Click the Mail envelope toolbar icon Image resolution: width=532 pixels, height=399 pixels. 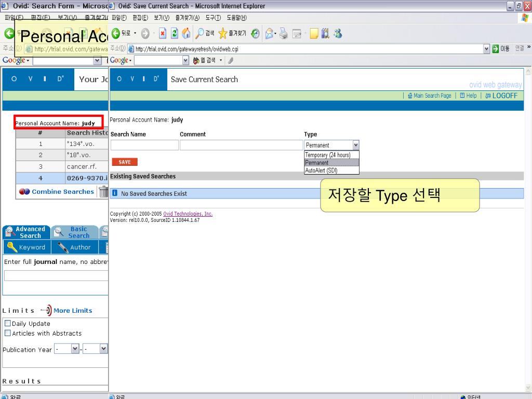coord(270,33)
